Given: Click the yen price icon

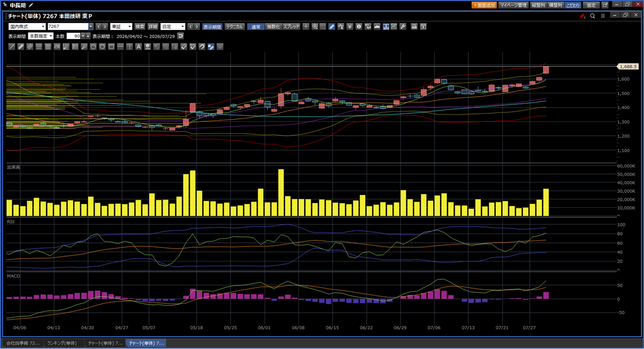Looking at the screenshot, I should click(x=349, y=26).
